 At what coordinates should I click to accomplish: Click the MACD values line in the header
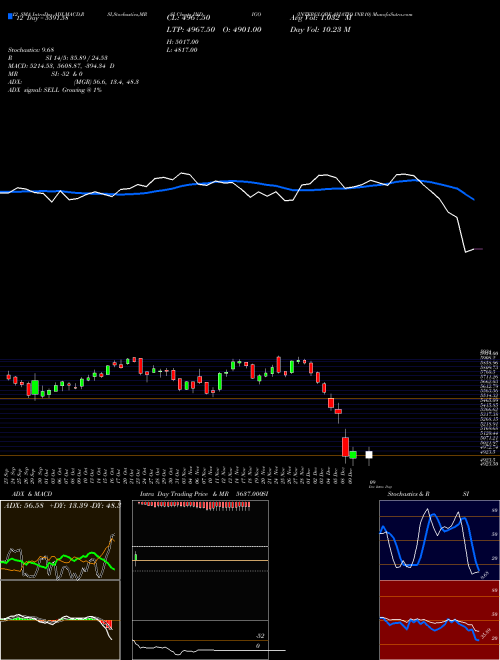click(x=61, y=66)
